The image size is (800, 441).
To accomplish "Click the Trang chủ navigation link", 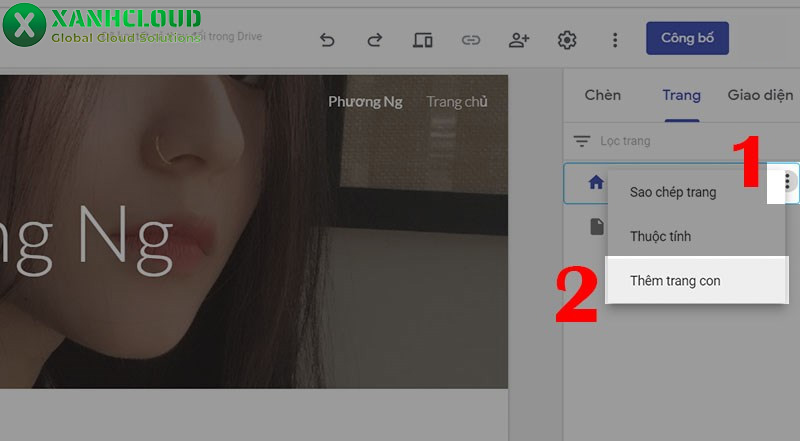I will (457, 101).
